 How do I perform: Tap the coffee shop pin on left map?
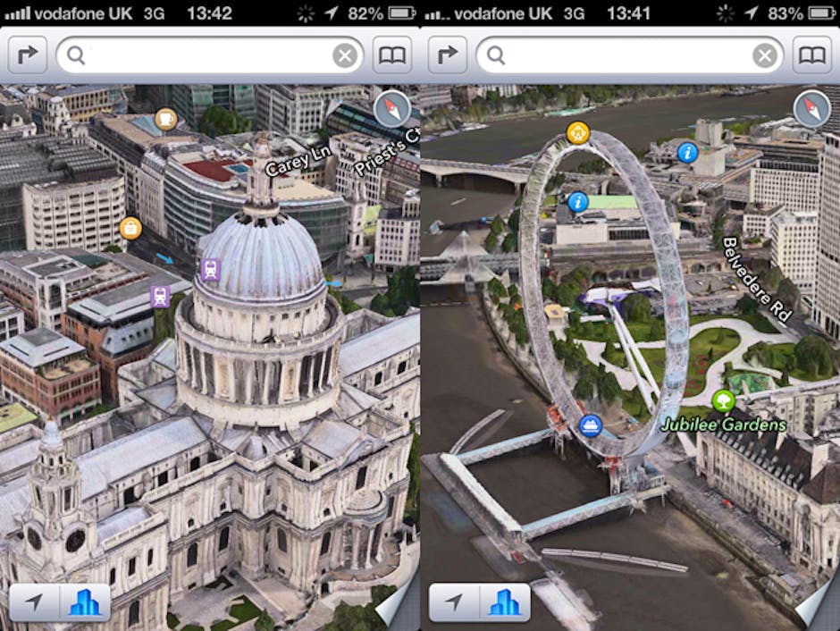[x=165, y=118]
